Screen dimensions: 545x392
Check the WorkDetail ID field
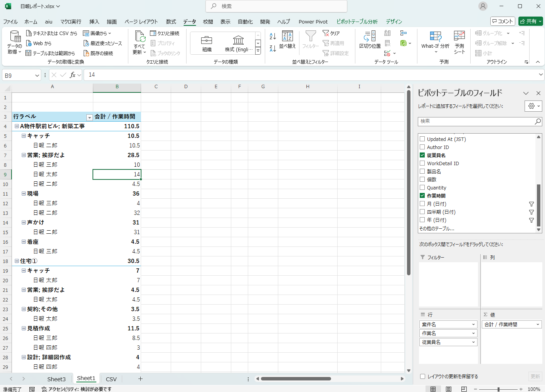point(422,163)
